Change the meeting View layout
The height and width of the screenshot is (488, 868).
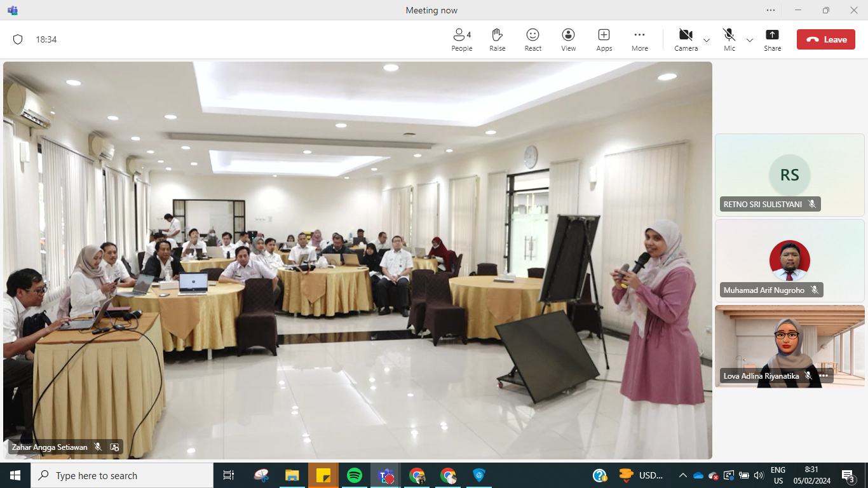pos(568,39)
